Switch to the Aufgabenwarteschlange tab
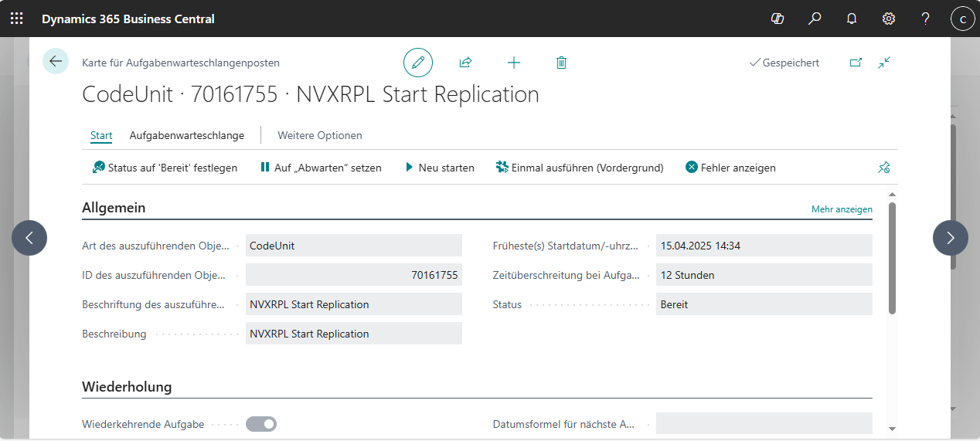The image size is (980, 441). (x=186, y=135)
